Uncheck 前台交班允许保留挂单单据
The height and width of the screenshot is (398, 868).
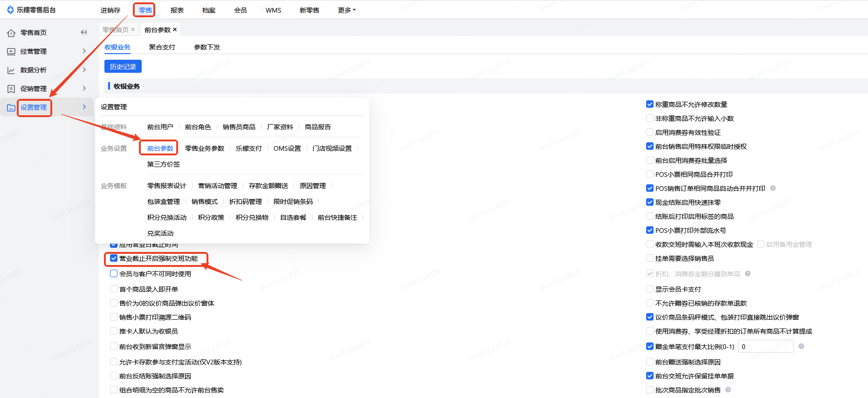[650, 376]
